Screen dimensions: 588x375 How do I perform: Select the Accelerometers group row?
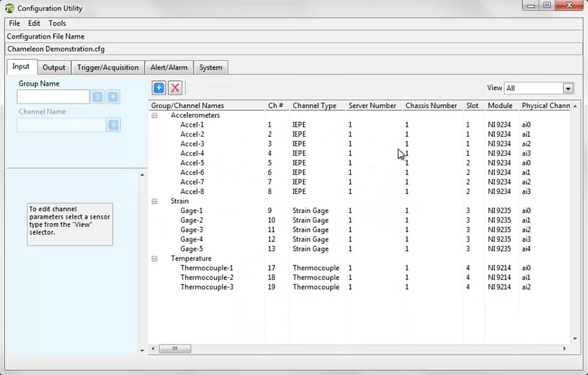(360, 115)
